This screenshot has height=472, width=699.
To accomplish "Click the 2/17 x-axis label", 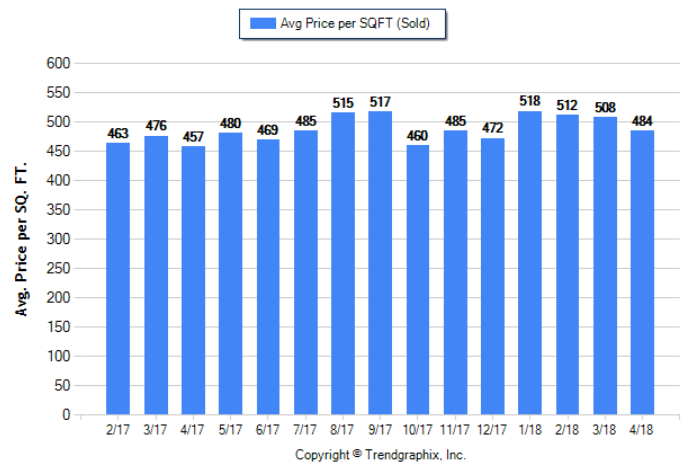I will click(x=118, y=430).
